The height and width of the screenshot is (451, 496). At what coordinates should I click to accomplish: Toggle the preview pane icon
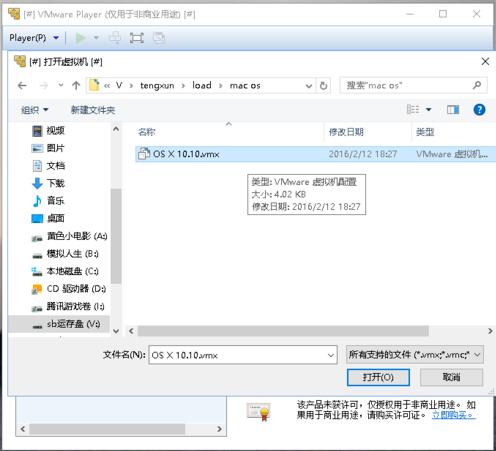[x=453, y=109]
